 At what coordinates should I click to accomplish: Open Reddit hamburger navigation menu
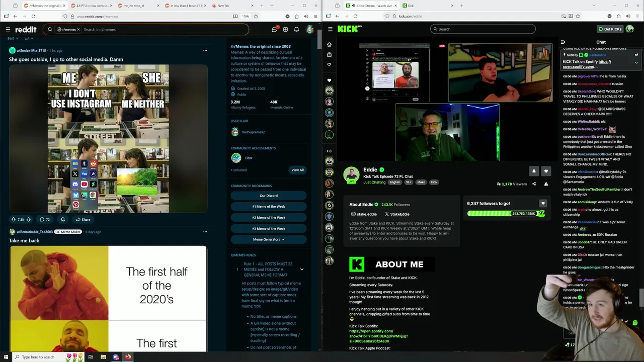[x=8, y=29]
